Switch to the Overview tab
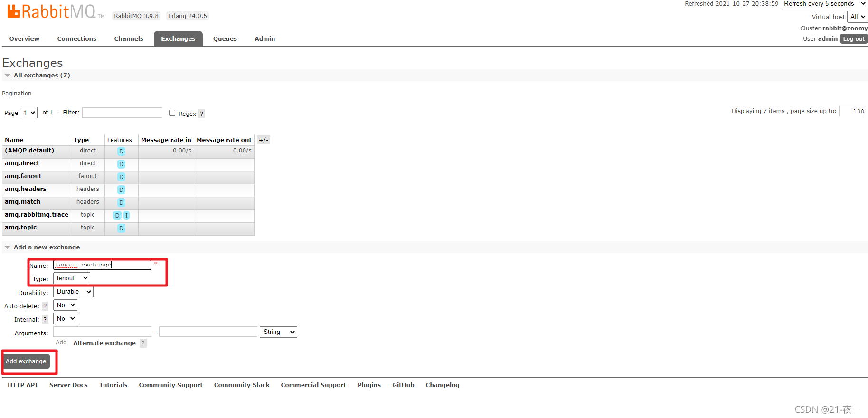 click(x=24, y=39)
